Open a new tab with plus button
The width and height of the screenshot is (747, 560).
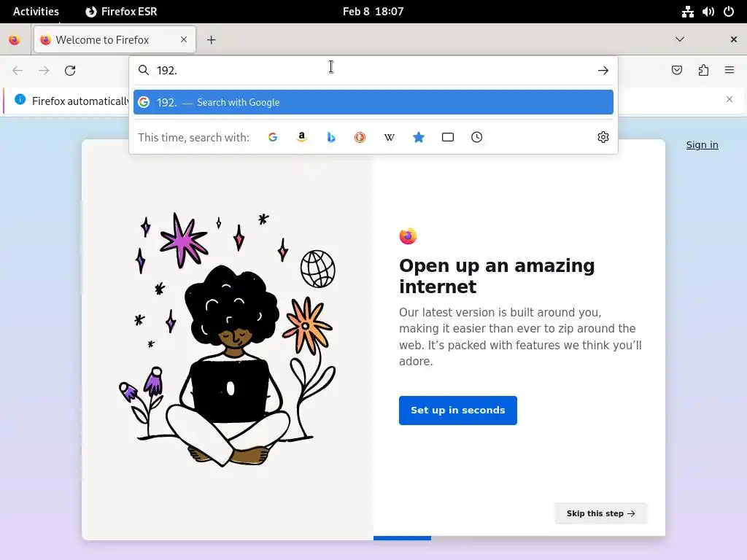pyautogui.click(x=212, y=40)
